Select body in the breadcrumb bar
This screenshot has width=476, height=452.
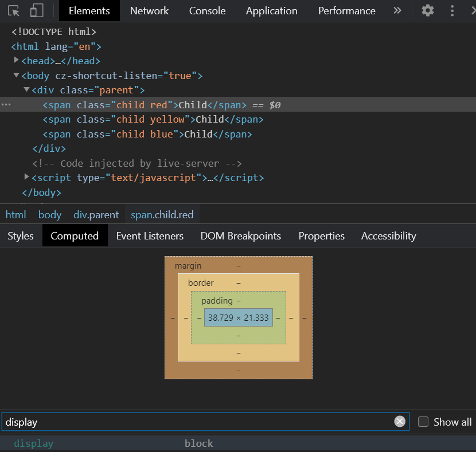point(50,215)
